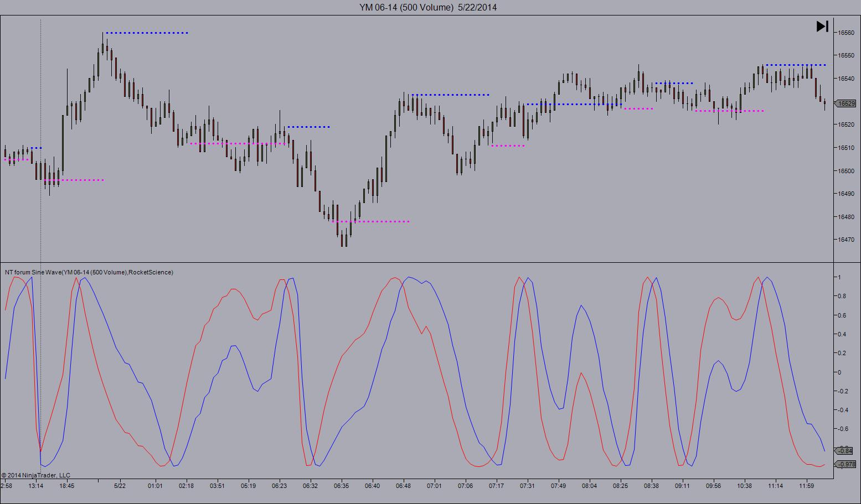Viewport: 861px width, 504px height.
Task: Click the 16540 price axis label
Action: [x=845, y=79]
